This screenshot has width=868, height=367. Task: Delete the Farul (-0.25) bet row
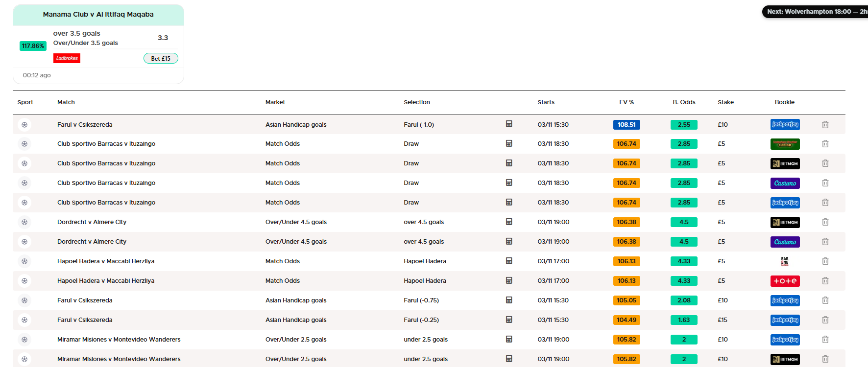(825, 320)
